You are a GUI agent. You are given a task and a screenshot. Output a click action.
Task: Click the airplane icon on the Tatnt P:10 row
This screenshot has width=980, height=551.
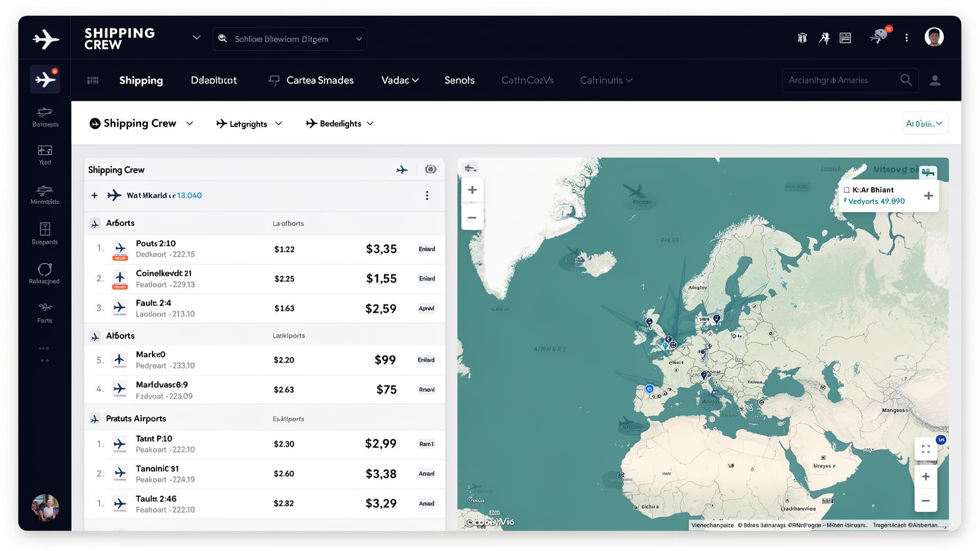coord(120,444)
